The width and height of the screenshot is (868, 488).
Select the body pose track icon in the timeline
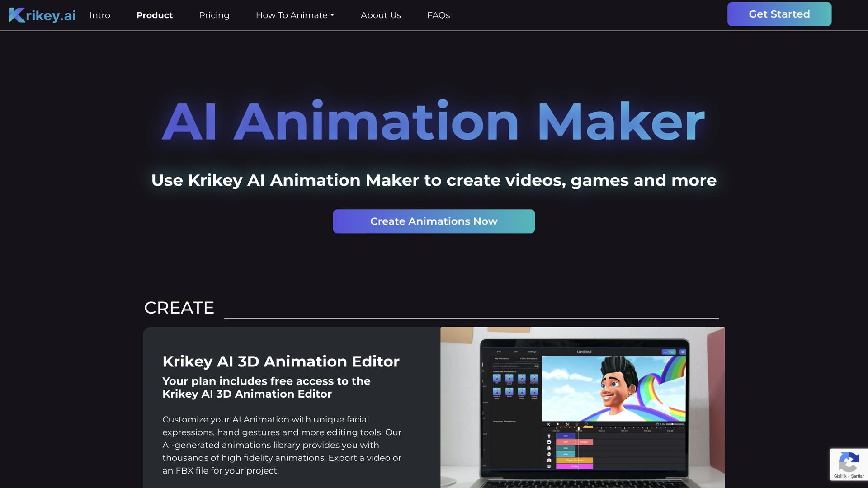click(549, 436)
